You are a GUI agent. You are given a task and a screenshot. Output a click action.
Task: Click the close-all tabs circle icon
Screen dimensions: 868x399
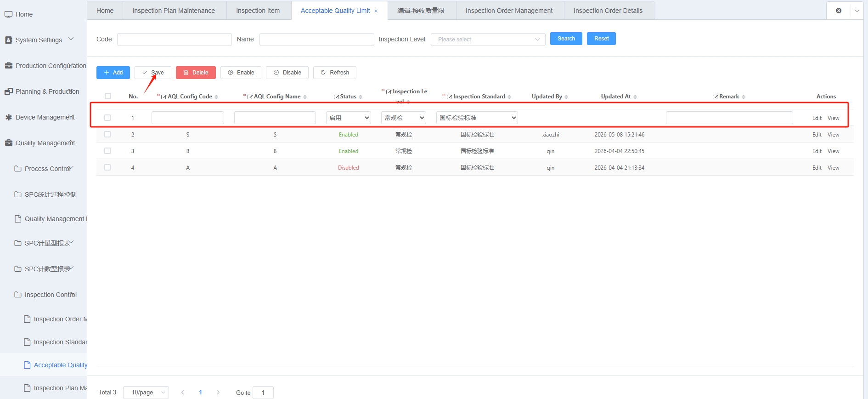[x=839, y=11]
